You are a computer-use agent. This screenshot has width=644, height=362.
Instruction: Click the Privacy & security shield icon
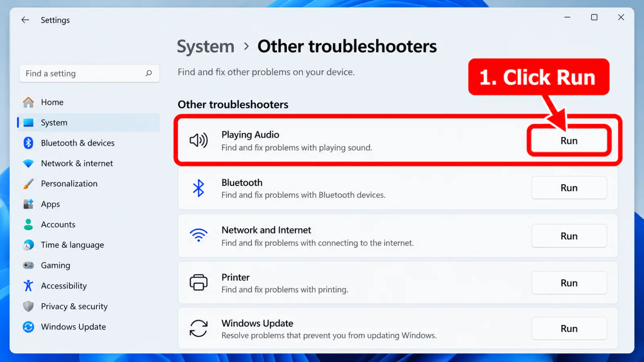click(28, 306)
